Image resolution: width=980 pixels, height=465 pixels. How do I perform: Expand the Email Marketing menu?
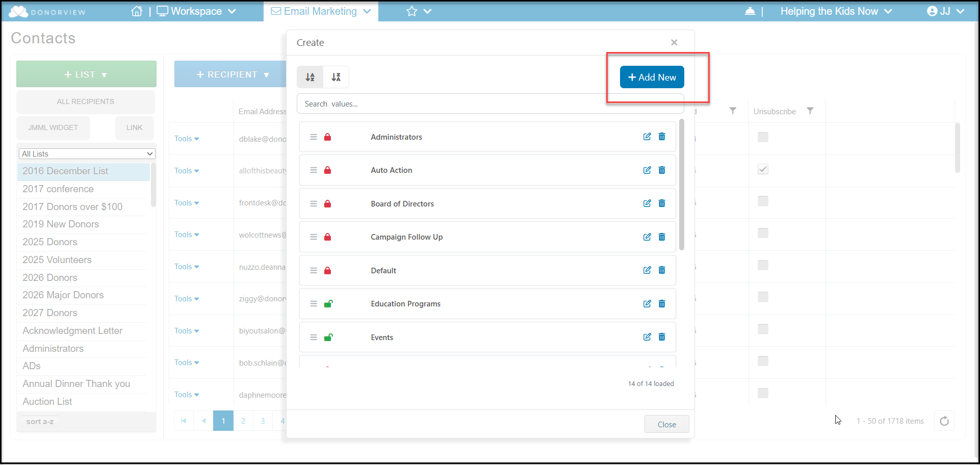(321, 11)
